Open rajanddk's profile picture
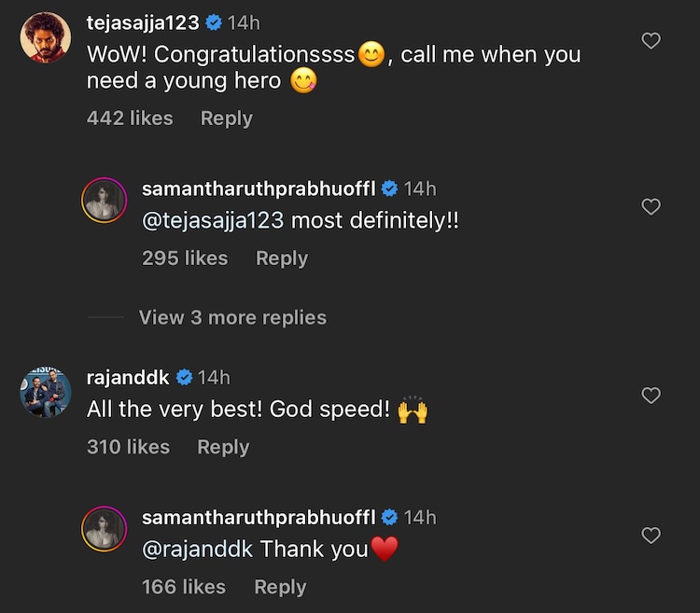700x613 pixels. click(46, 392)
